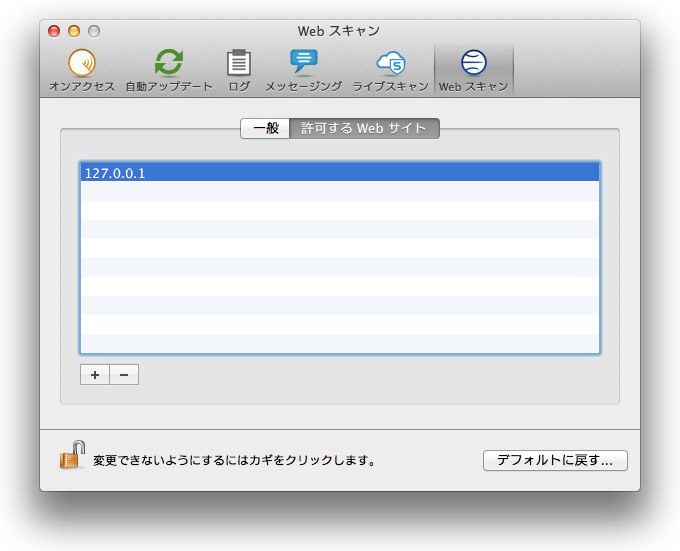Add a website with the plus button

pyautogui.click(x=95, y=375)
